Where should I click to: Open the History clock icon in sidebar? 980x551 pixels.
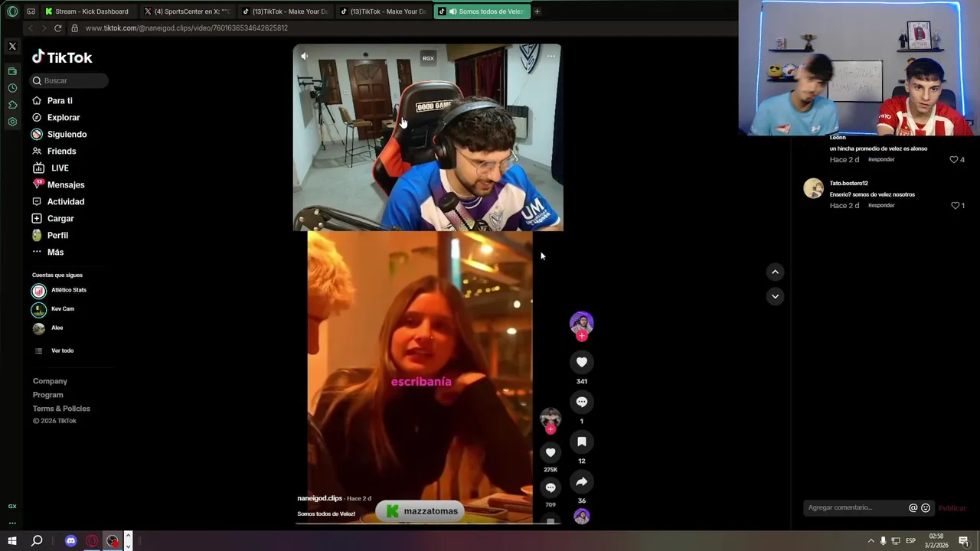coord(12,88)
